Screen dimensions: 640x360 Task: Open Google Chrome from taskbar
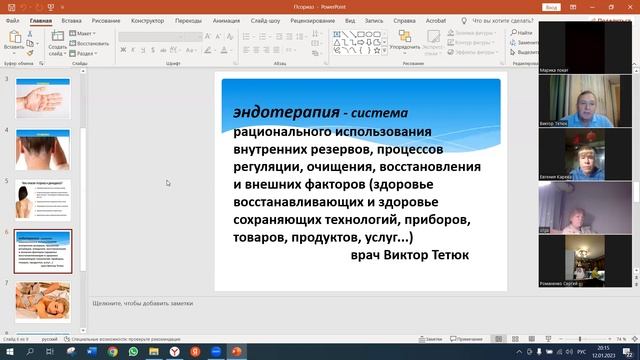pos(113,351)
